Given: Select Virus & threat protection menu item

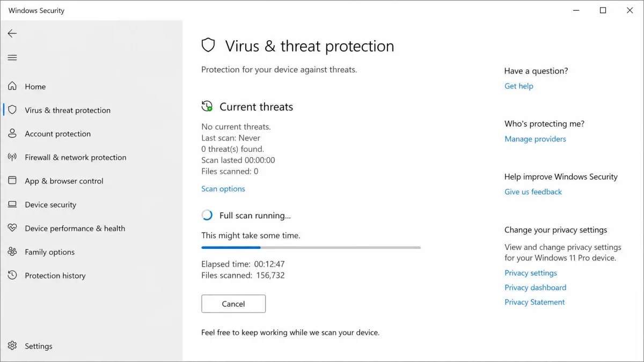Looking at the screenshot, I should click(68, 110).
